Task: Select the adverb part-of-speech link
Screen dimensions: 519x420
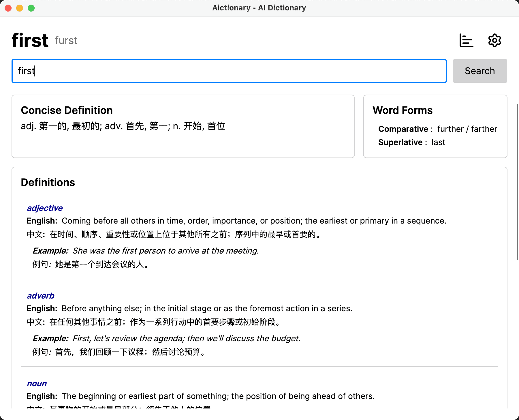Action: click(x=40, y=295)
